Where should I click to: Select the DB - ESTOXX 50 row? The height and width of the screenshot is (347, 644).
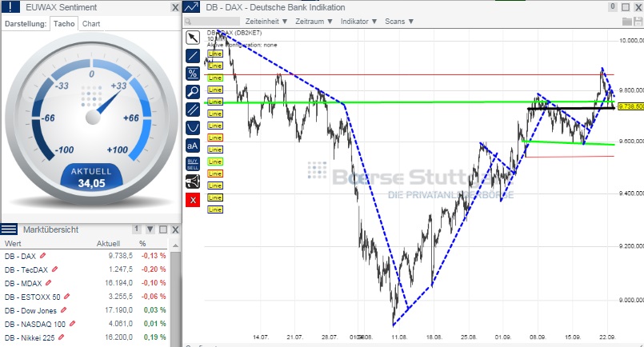(x=85, y=297)
